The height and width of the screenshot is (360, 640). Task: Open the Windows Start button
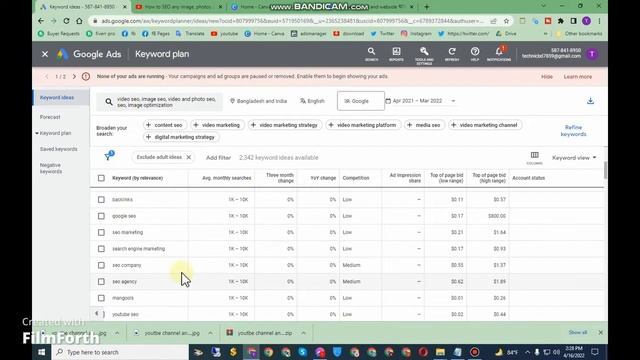pyautogui.click(x=41, y=352)
